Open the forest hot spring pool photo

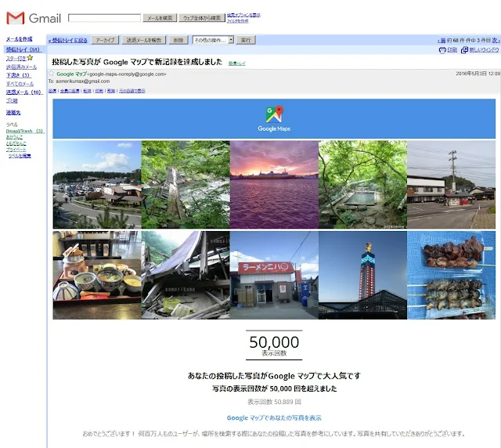(x=363, y=185)
